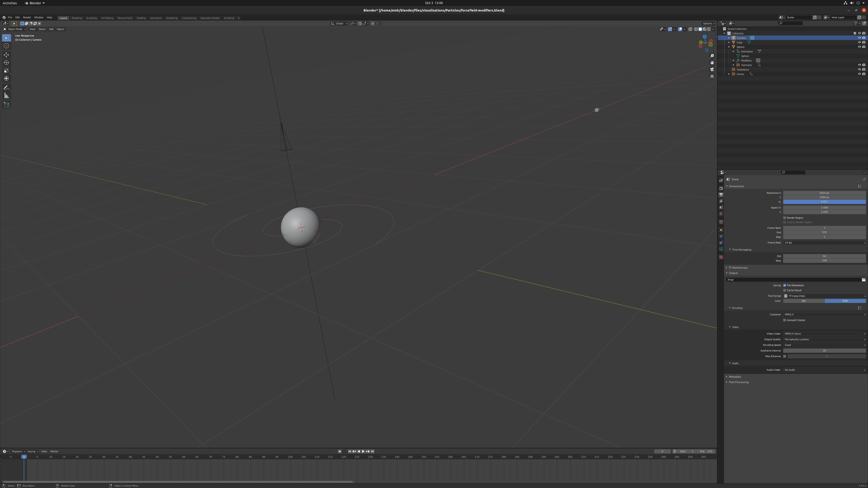Open the Audio Codec dropdown

[824, 370]
